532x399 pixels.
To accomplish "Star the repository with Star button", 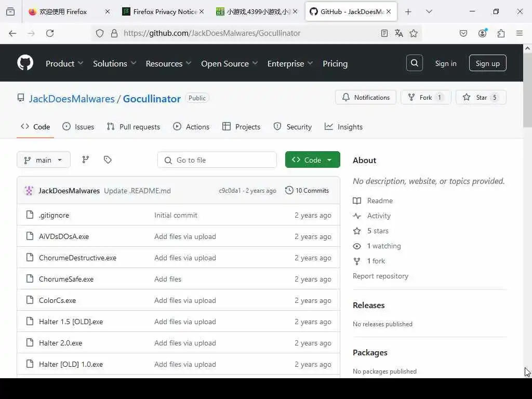I will click(481, 97).
